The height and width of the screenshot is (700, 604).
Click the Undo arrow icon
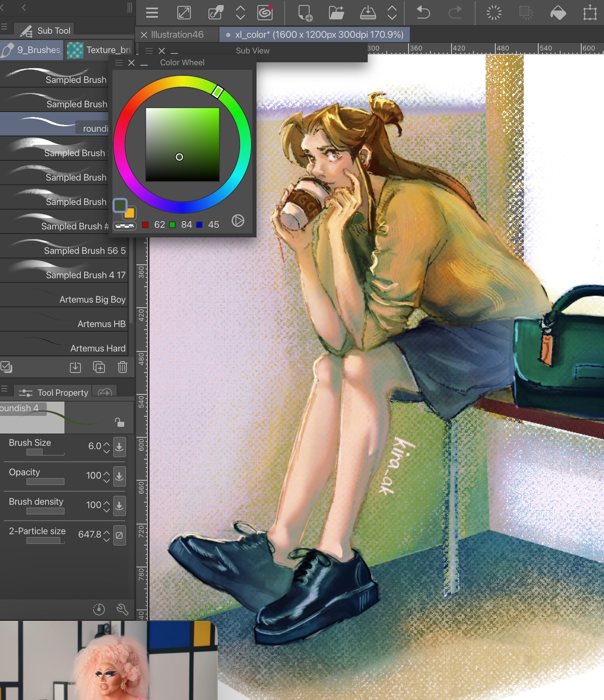[x=423, y=13]
